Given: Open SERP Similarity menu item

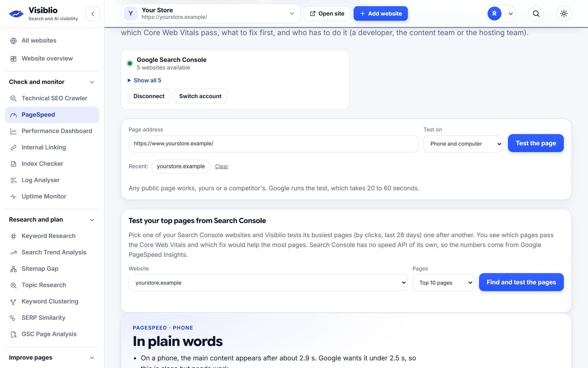Looking at the screenshot, I should pyautogui.click(x=52, y=318).
